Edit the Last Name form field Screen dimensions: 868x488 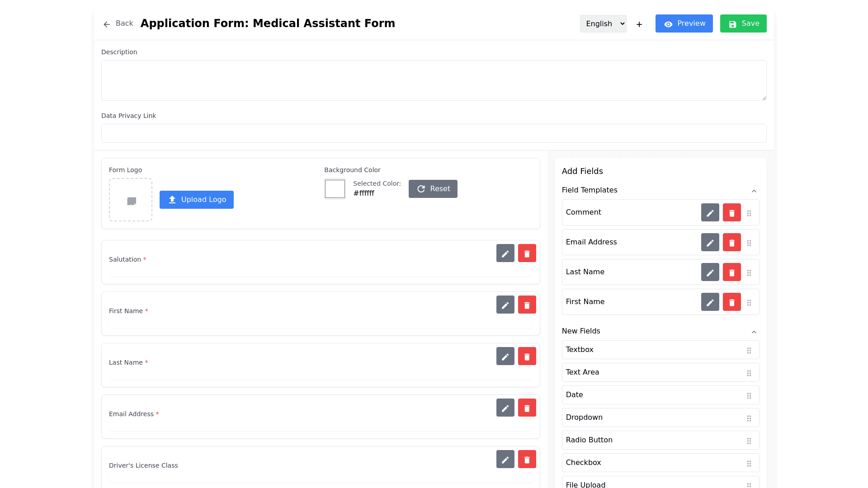point(505,357)
